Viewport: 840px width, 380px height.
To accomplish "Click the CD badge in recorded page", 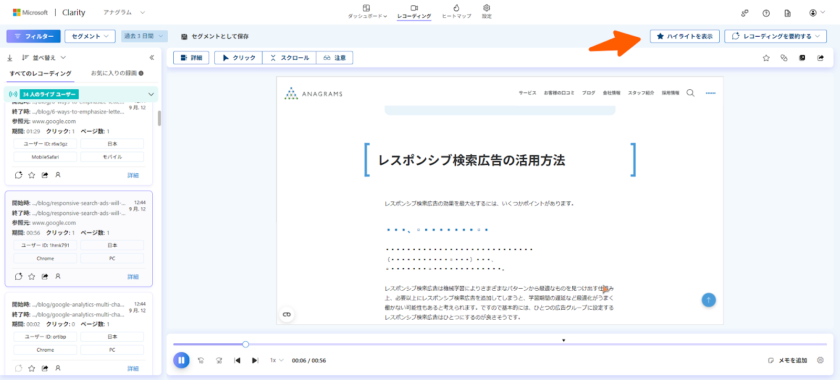I will point(287,315).
